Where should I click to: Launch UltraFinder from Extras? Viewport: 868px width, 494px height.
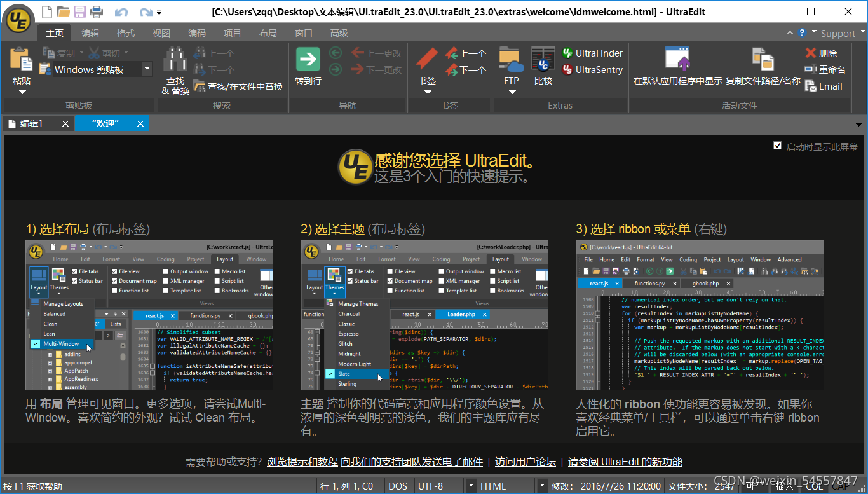(x=592, y=53)
